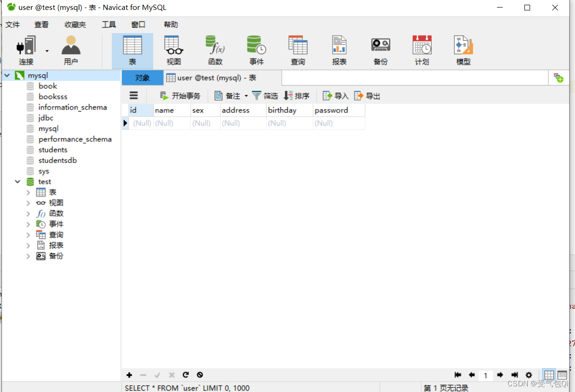This screenshot has height=392, width=575.
Task: Collapse the test database node
Action: point(17,181)
